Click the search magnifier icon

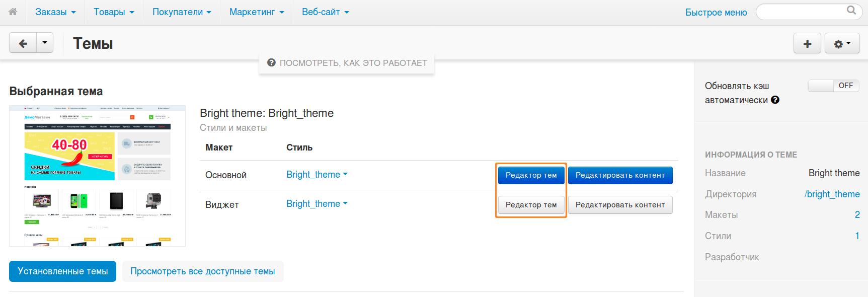click(x=851, y=10)
